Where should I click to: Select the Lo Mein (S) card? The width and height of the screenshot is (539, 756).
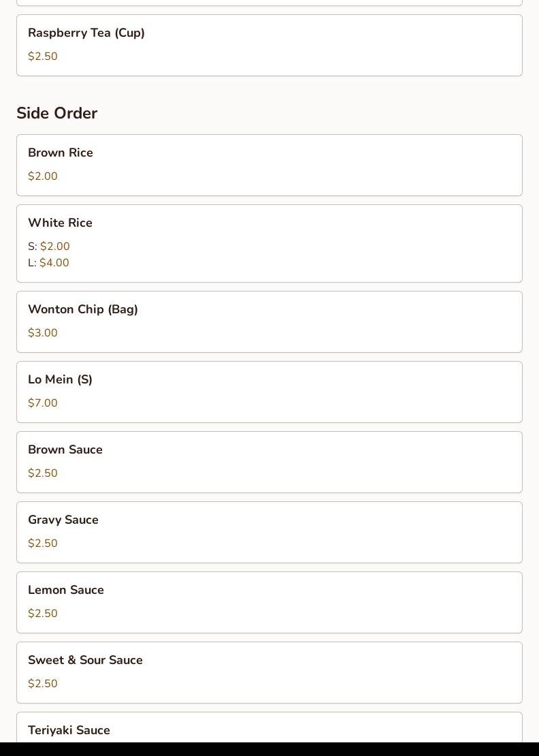click(x=269, y=392)
